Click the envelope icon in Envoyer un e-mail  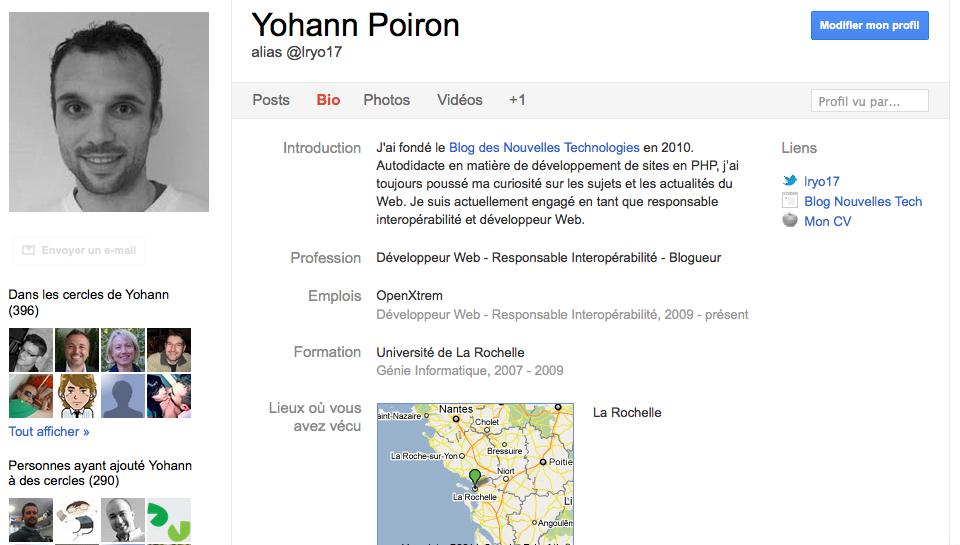point(28,250)
